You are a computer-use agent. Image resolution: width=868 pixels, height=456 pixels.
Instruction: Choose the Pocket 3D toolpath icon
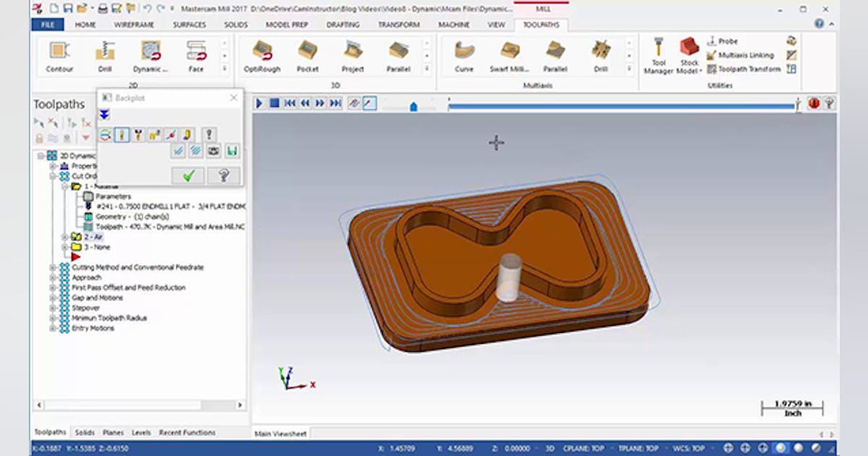point(308,54)
